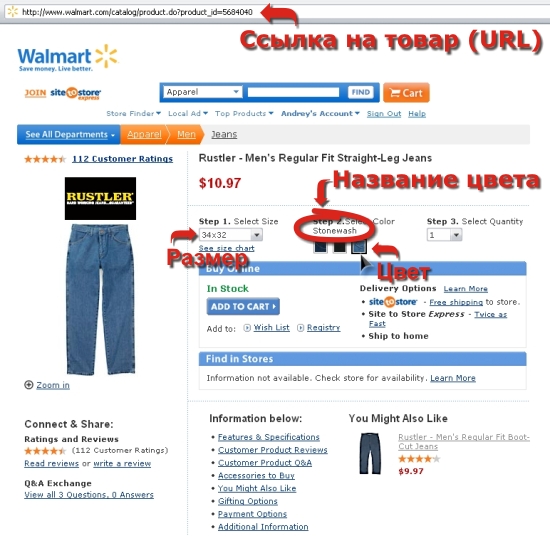
Task: Click the star rating next to 112 Customer Ratings
Action: (x=45, y=159)
